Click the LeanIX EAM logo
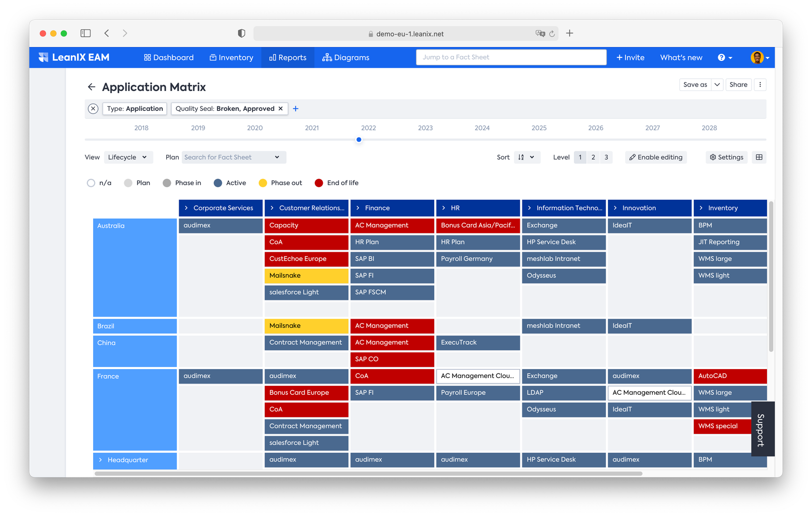812x516 pixels. (x=74, y=57)
